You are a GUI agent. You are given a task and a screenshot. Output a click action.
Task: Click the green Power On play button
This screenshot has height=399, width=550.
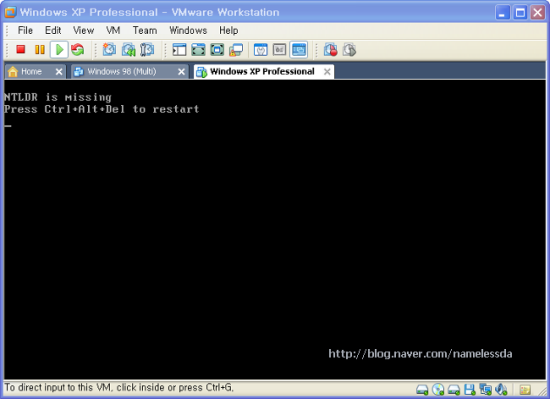click(x=59, y=50)
